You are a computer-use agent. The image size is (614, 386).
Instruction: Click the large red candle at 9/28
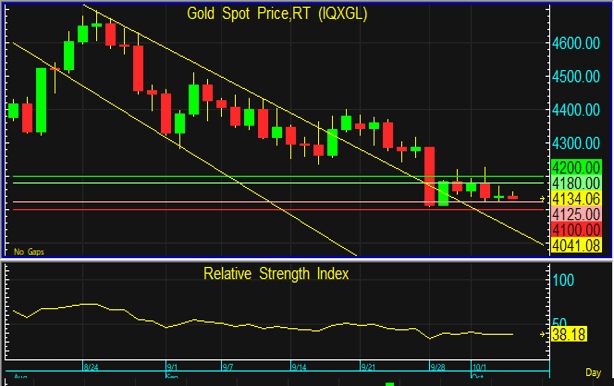[x=430, y=176]
